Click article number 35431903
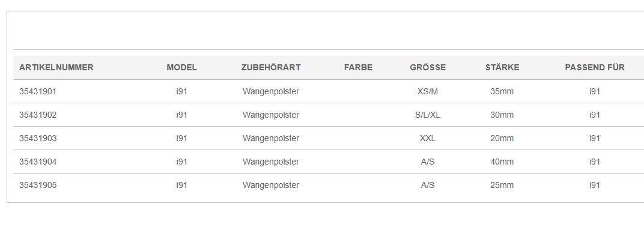The width and height of the screenshot is (644, 233). [38, 138]
